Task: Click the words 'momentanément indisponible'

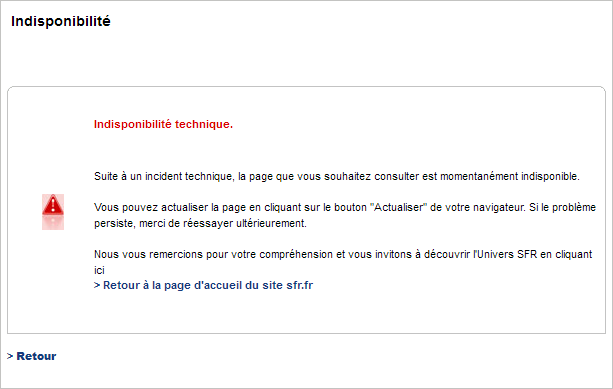Action: (510, 177)
